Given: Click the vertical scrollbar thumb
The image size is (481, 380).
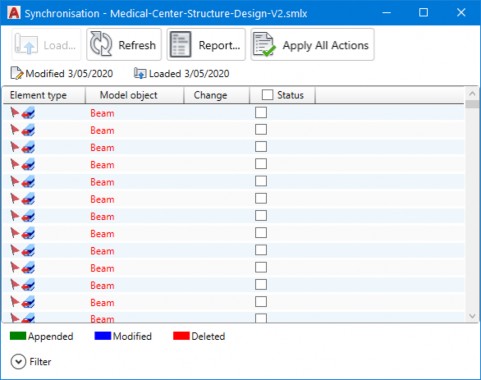Looking at the screenshot, I should 472,104.
